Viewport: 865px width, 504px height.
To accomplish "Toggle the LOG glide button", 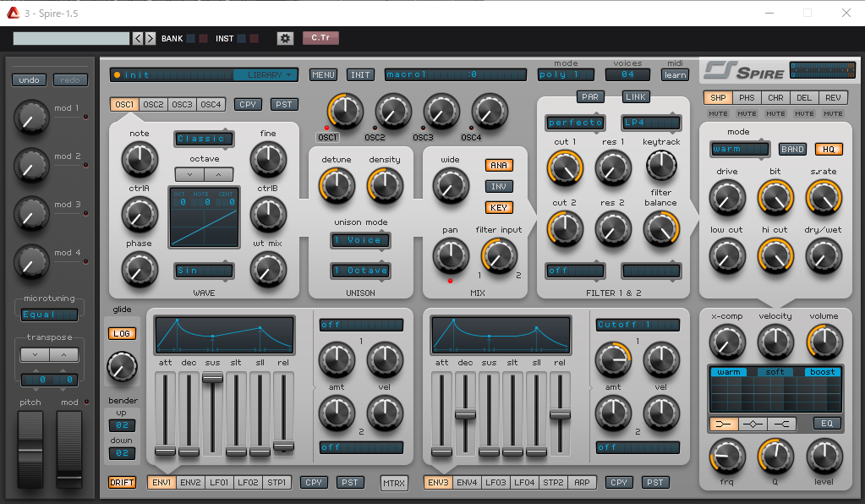I will pyautogui.click(x=122, y=334).
